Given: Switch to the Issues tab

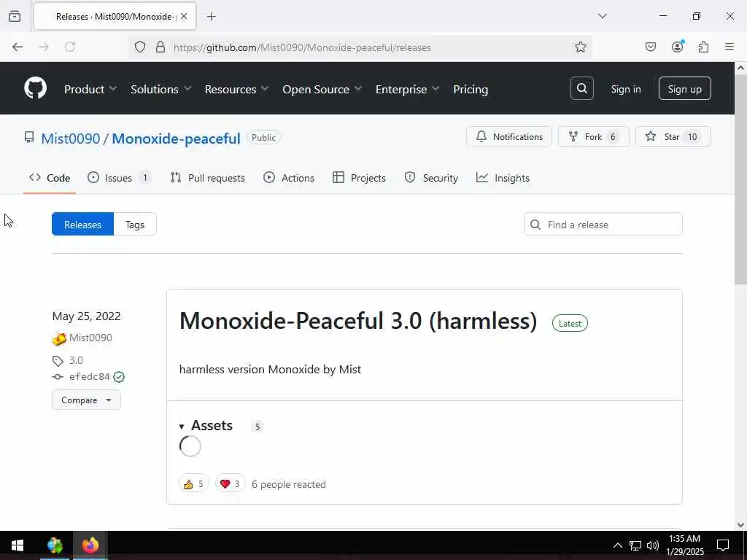Looking at the screenshot, I should coord(119,178).
